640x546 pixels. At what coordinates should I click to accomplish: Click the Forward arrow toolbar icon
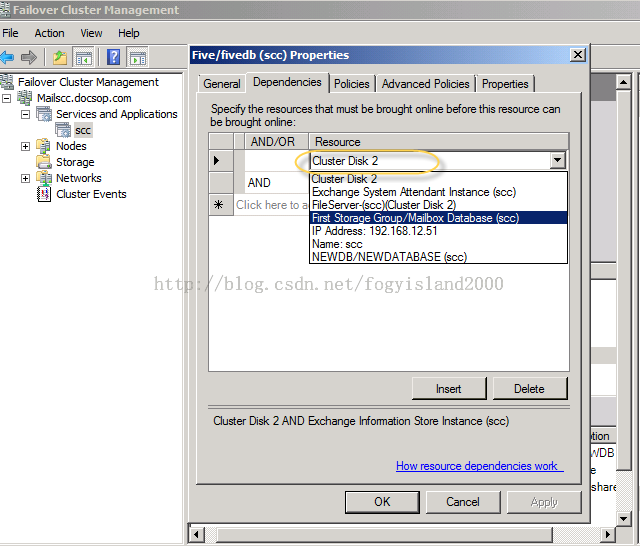point(29,57)
